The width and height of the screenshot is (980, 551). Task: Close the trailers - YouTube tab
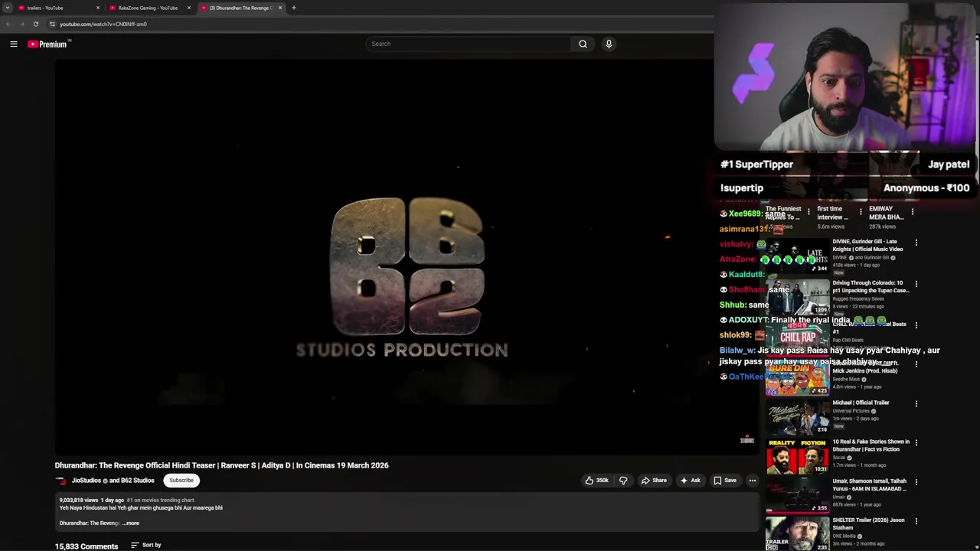[x=98, y=8]
